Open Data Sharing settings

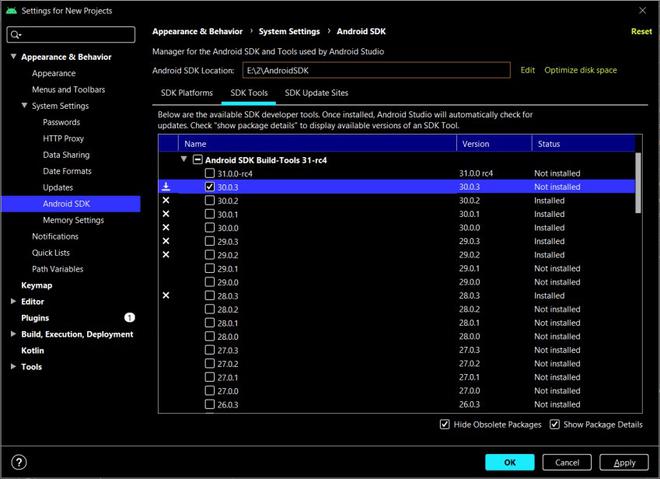pos(66,155)
